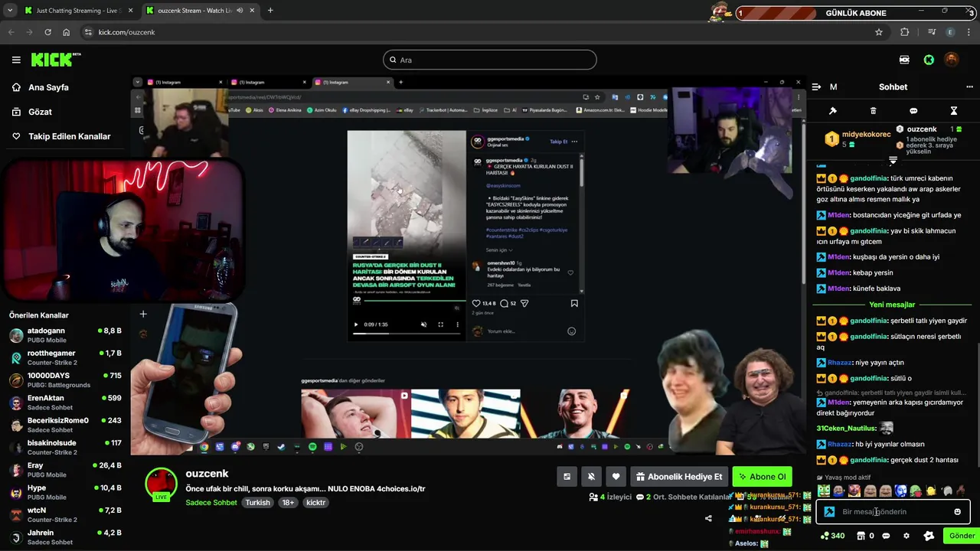Reload the page in browser
980x551 pixels.
[47, 32]
